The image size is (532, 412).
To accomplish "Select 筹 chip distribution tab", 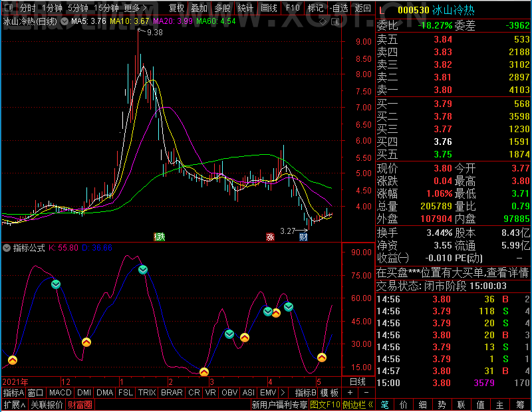I will [520, 405].
